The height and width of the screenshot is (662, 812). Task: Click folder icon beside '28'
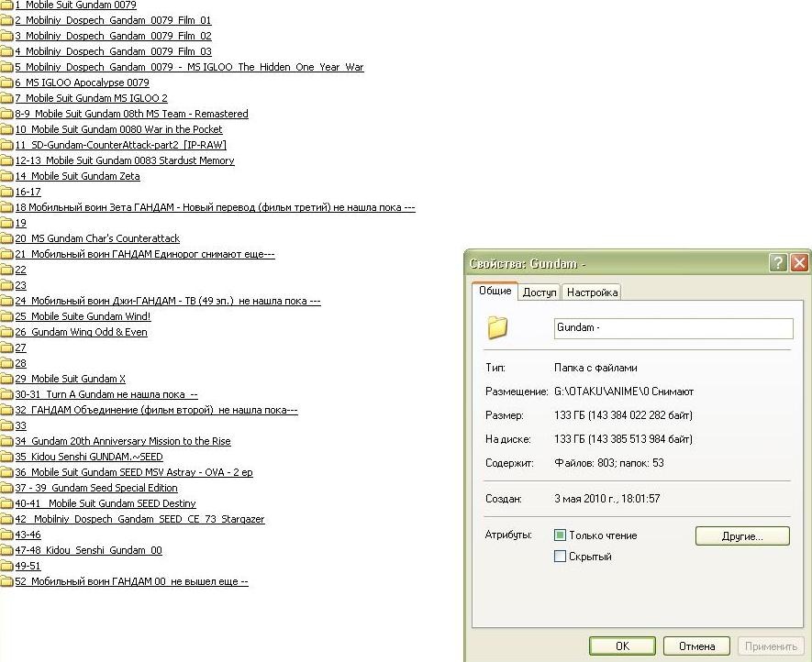click(x=6, y=363)
